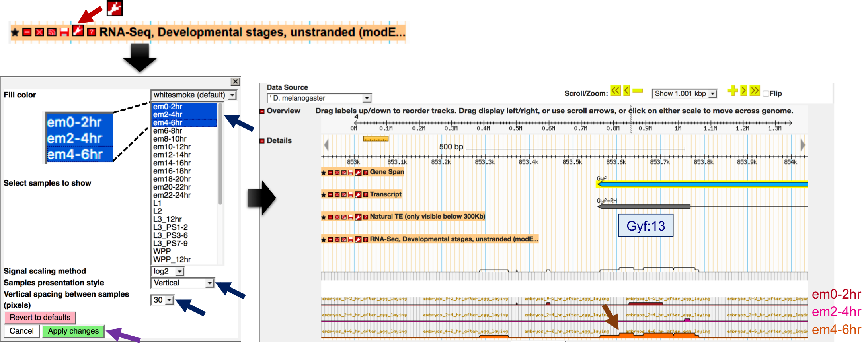Save the Transcript track data
868x353 pixels.
click(x=351, y=195)
